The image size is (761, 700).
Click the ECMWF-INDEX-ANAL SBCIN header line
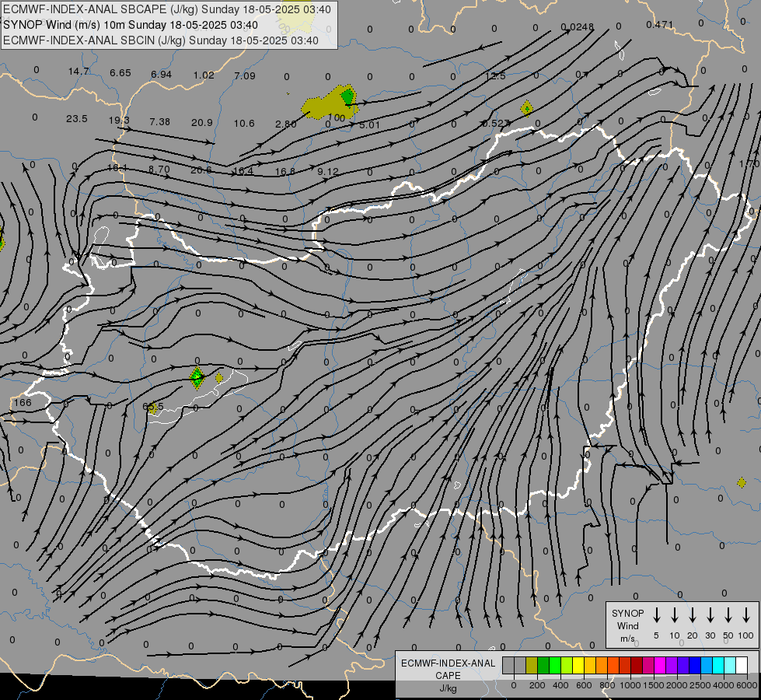[161, 40]
